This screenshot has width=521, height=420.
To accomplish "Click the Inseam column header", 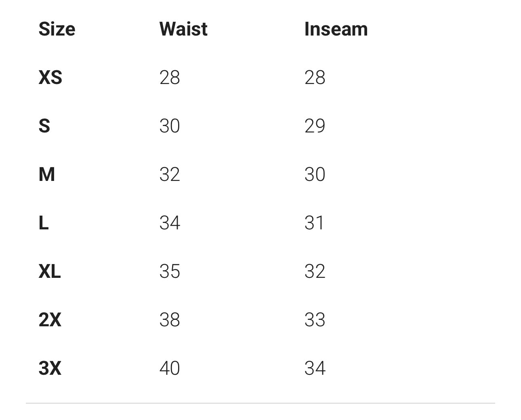I will click(336, 29).
